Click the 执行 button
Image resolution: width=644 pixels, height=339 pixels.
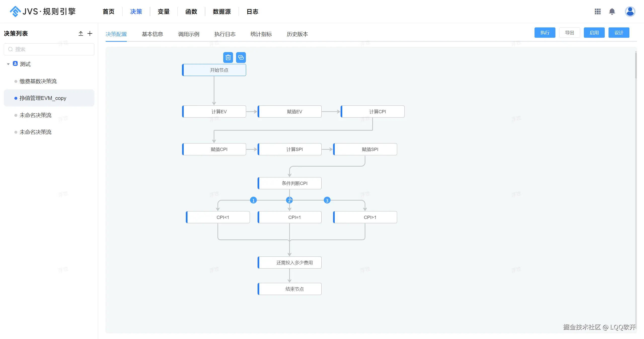pos(545,33)
